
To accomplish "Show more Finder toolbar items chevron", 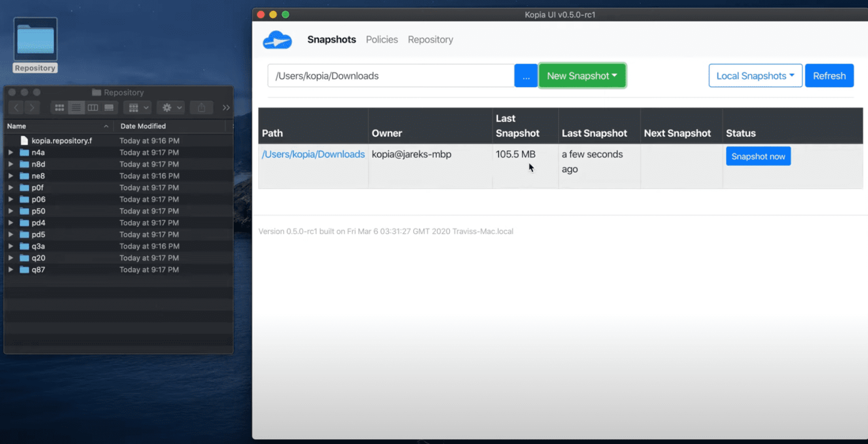I will tap(226, 107).
